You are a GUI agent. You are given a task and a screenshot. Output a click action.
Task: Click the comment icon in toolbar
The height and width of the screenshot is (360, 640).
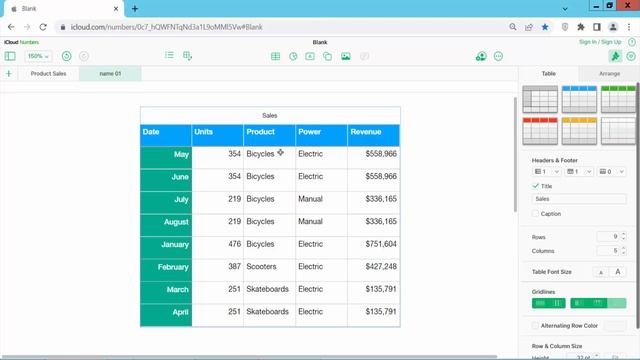point(364,56)
